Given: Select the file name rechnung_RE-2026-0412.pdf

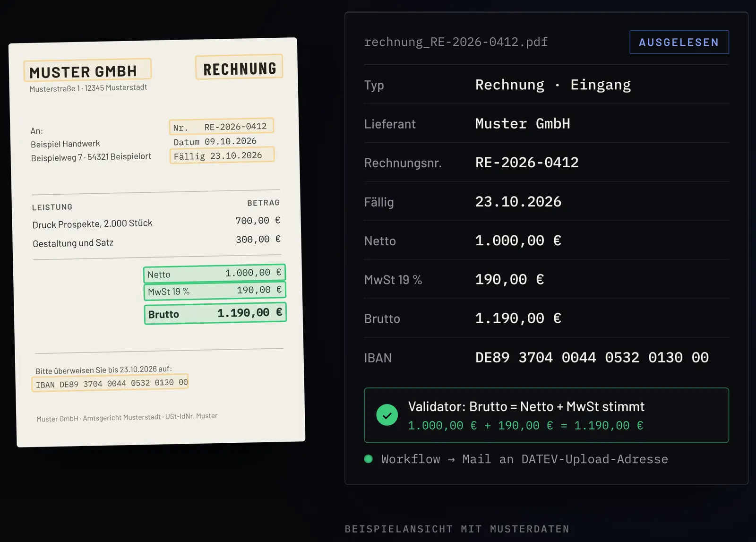Looking at the screenshot, I should click(455, 42).
